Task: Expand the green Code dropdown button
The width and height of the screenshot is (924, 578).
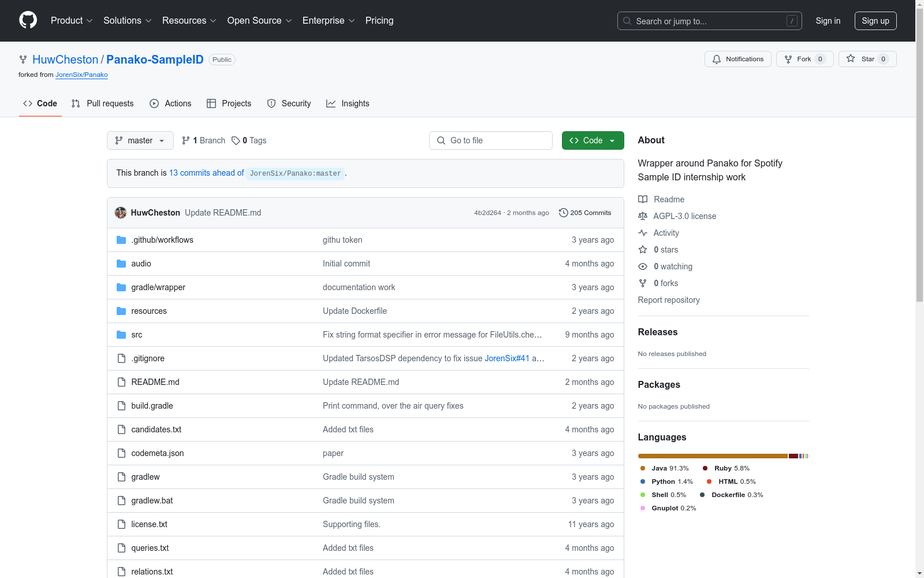Action: click(593, 140)
